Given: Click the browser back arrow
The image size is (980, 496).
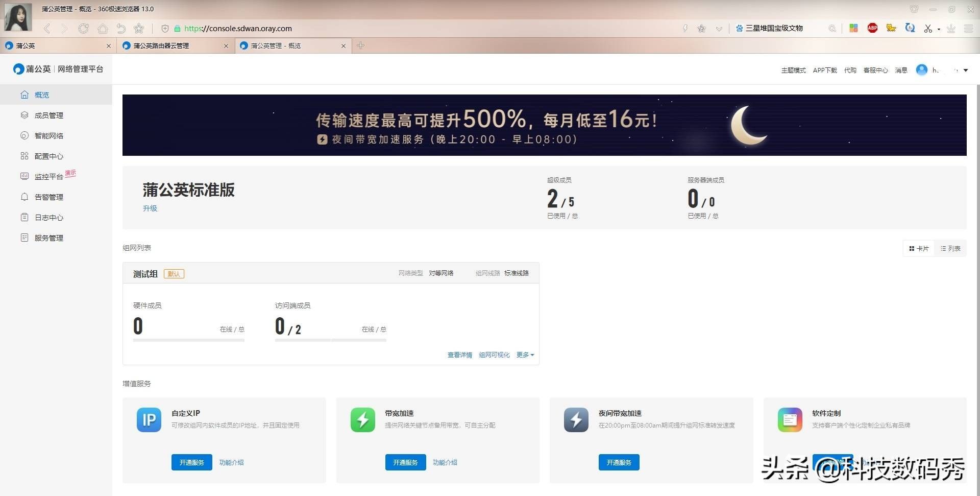Looking at the screenshot, I should coord(47,29).
